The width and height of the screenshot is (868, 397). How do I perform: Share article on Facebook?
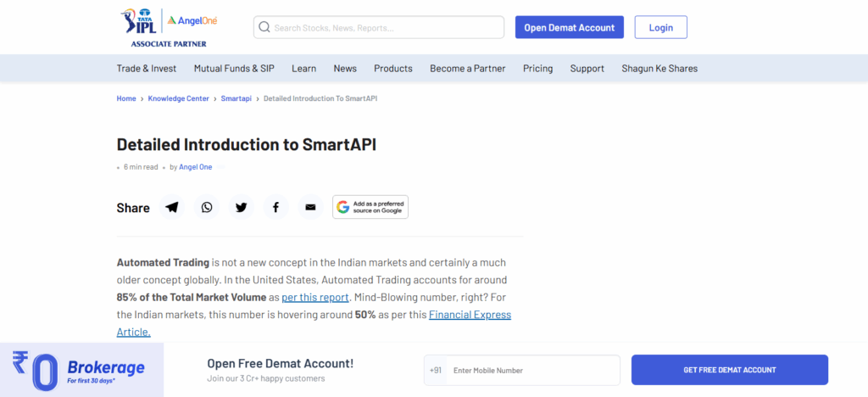(x=275, y=207)
